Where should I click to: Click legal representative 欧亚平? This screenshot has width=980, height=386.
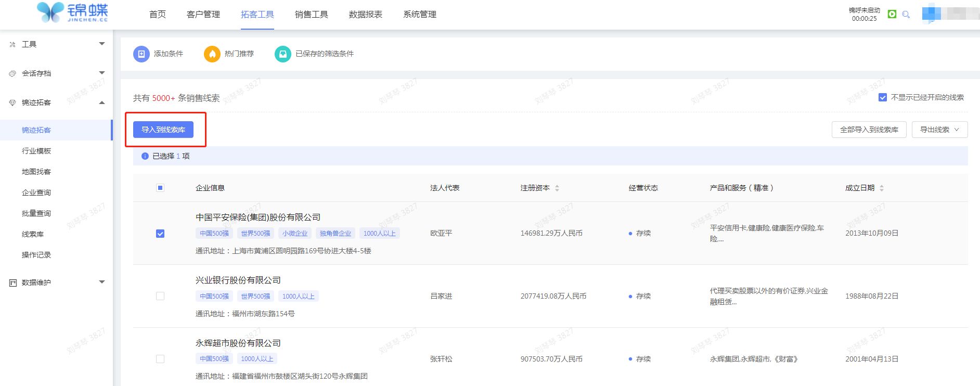441,234
